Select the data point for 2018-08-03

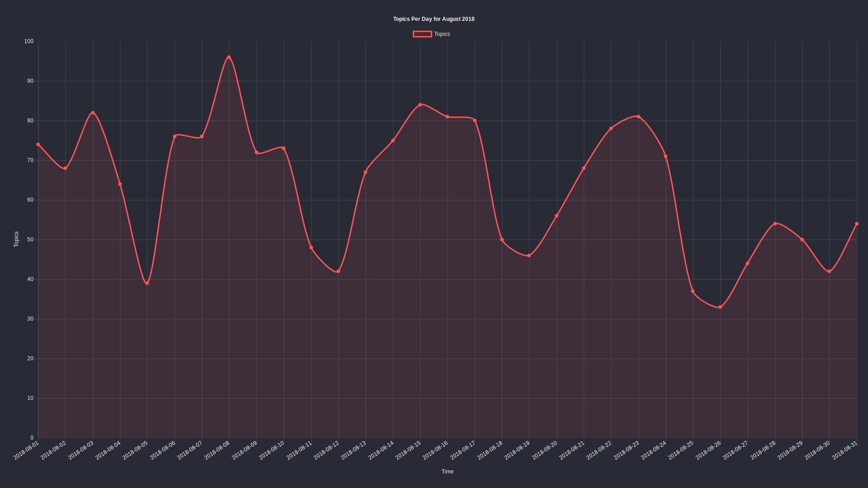[93, 113]
